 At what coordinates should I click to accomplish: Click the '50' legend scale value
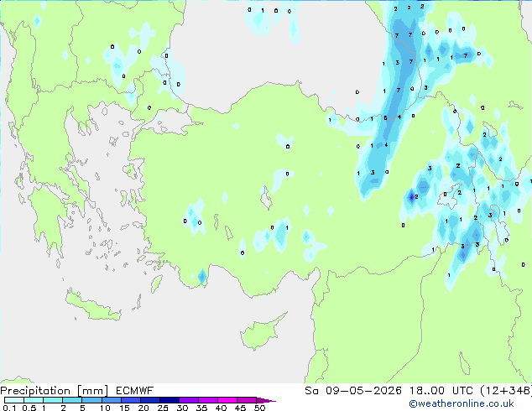260,408
